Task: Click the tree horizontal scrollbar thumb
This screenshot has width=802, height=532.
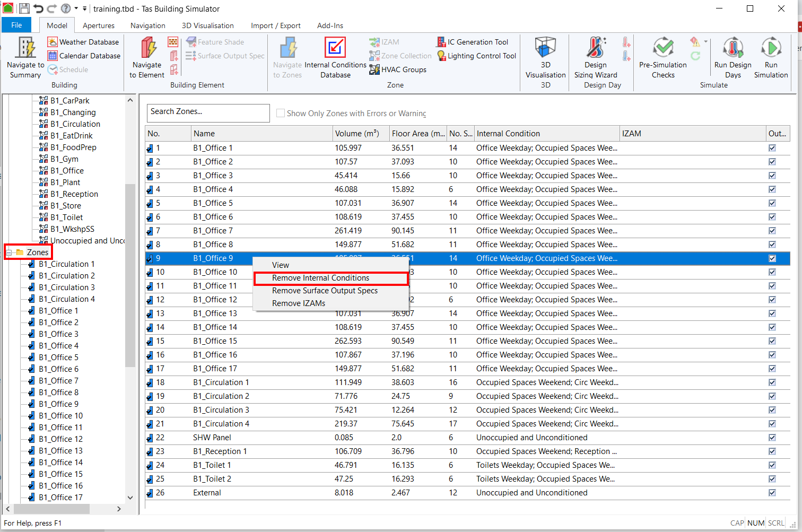Action: 51,509
